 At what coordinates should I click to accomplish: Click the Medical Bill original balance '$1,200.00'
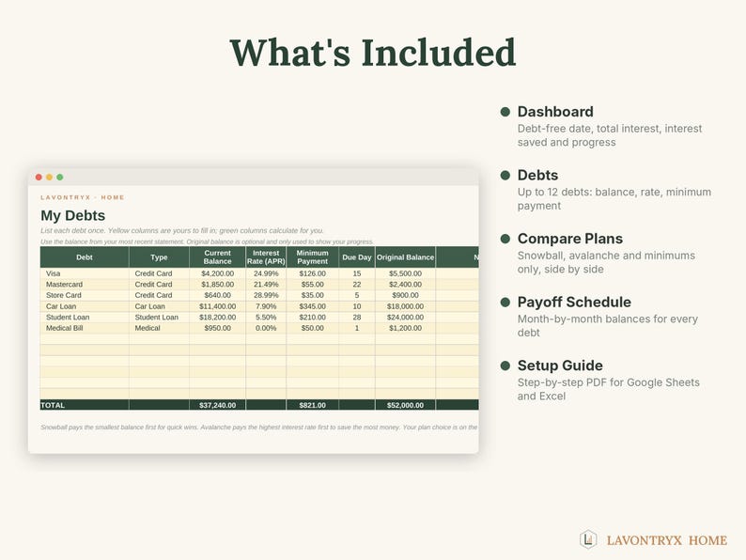point(405,328)
